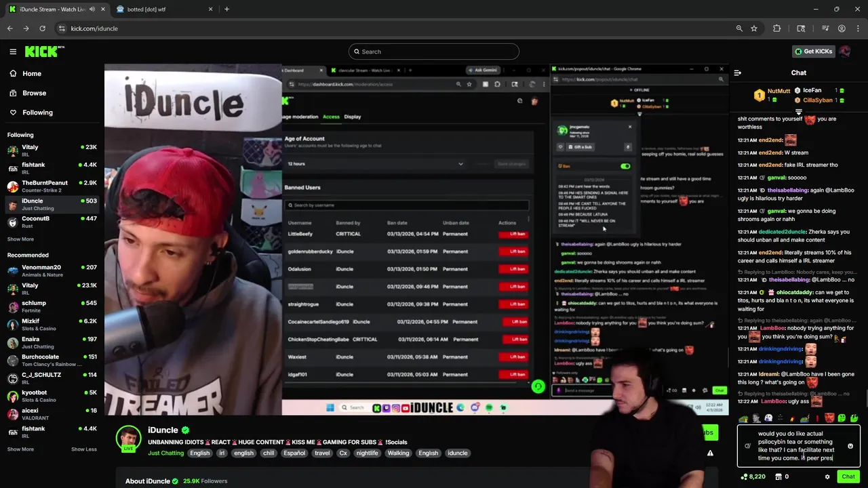This screenshot has width=868, height=488.
Task: Go back in browser
Action: tap(10, 28)
